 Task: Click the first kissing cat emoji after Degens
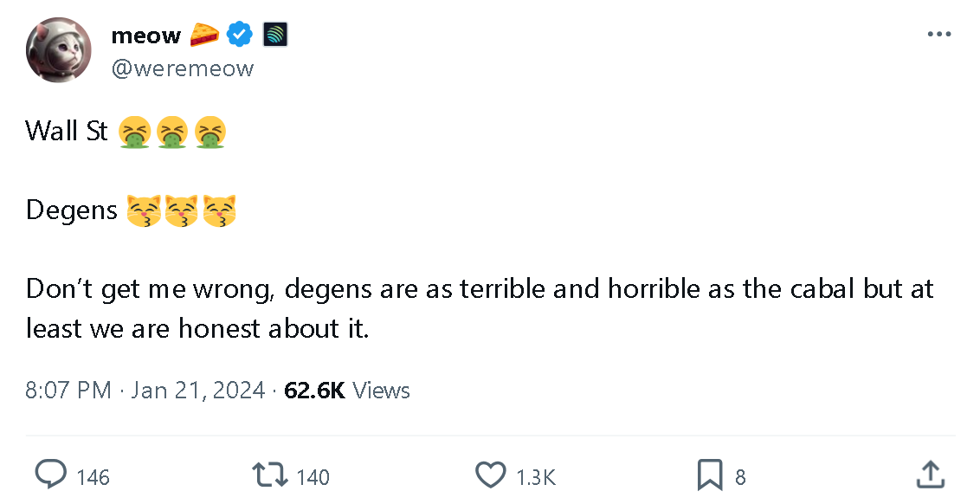(144, 210)
